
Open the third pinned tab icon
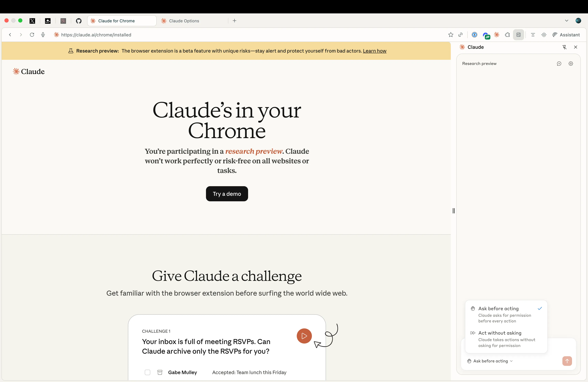(63, 21)
